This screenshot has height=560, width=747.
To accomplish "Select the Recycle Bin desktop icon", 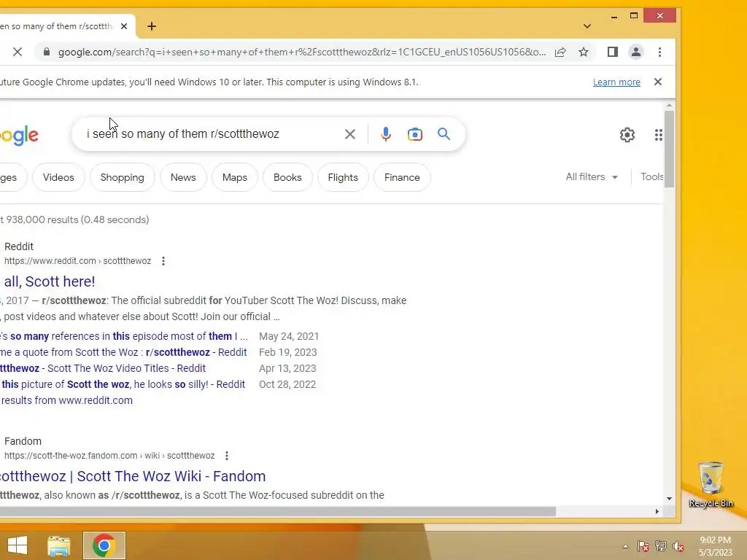I will coord(711,484).
